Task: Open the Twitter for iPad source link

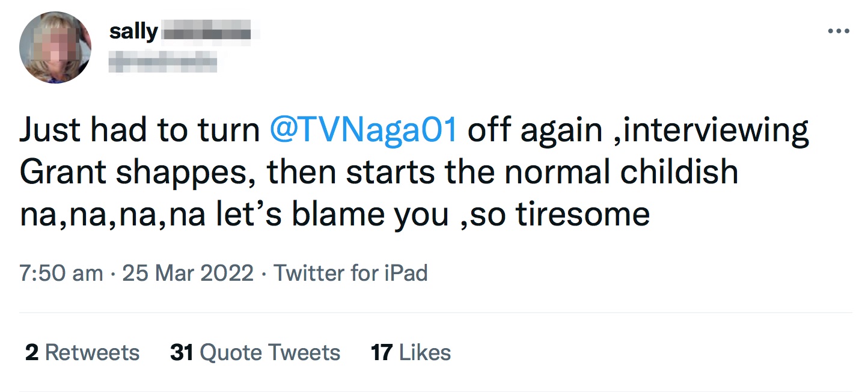Action: pos(351,273)
